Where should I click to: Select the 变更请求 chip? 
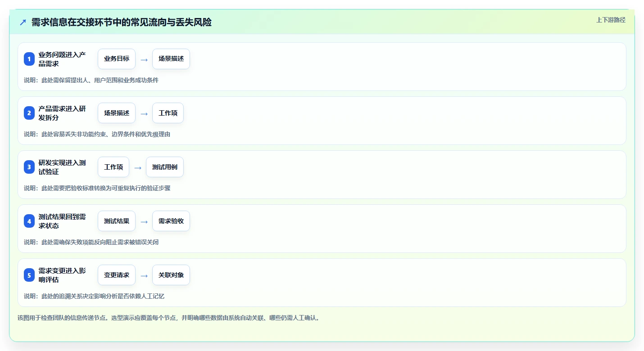click(x=117, y=275)
